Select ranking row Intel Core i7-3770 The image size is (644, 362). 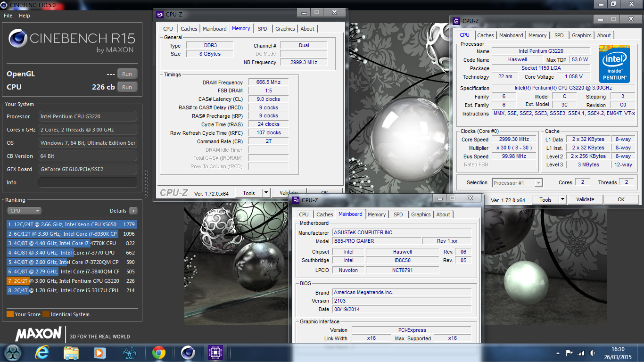[72, 253]
